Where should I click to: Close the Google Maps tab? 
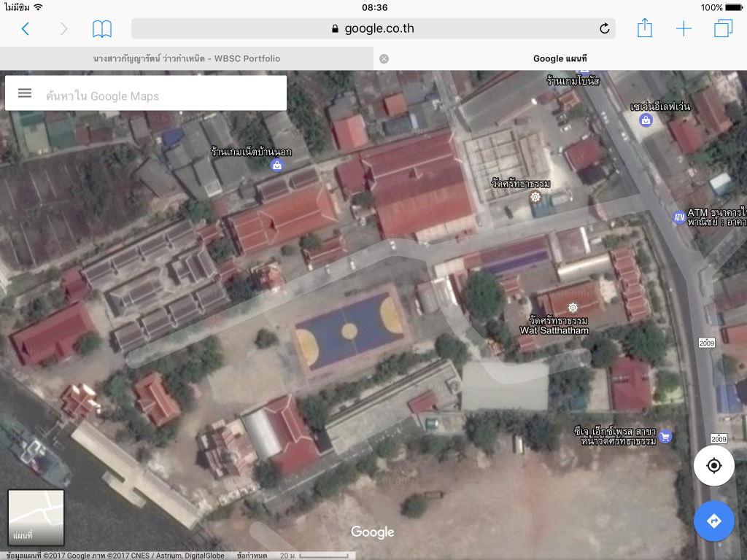pyautogui.click(x=384, y=58)
